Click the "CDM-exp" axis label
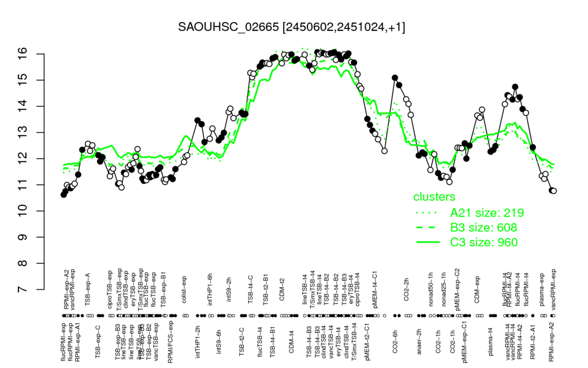The image size is (588, 368). [477, 289]
